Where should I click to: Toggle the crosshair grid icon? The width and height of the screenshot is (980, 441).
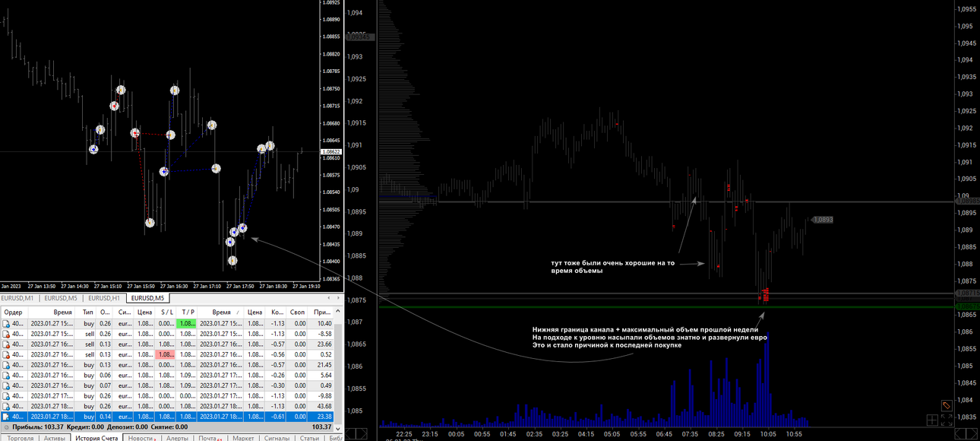(932, 419)
